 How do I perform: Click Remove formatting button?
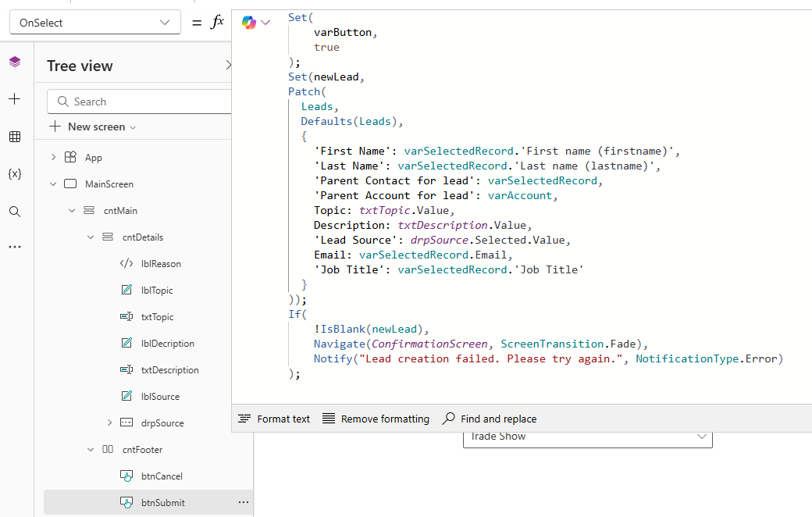point(376,419)
